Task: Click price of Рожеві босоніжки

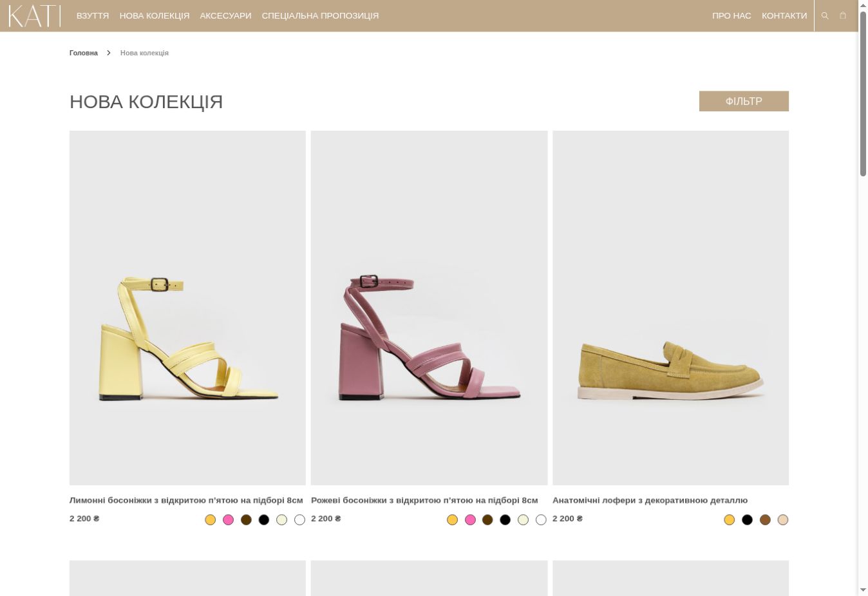Action: point(326,519)
